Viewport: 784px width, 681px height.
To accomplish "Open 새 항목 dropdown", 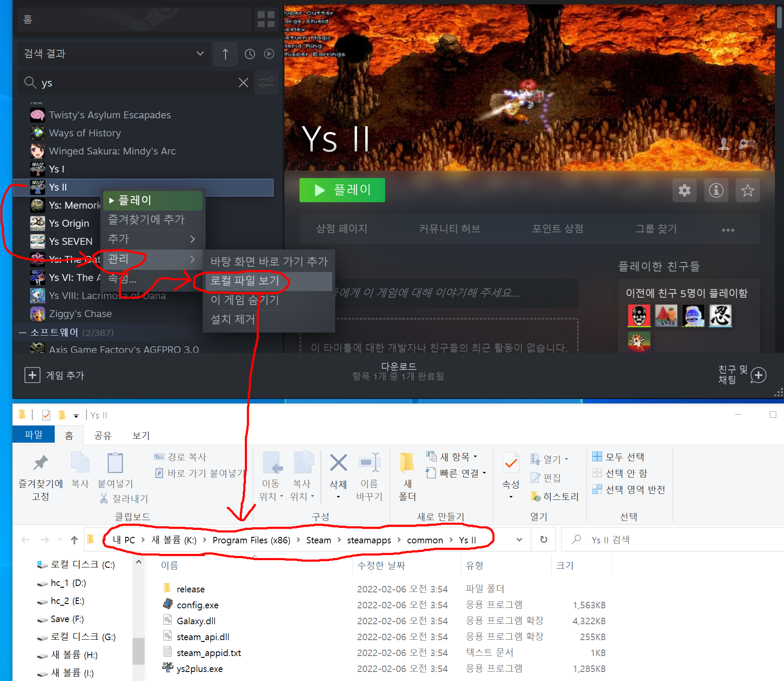I will pos(452,456).
